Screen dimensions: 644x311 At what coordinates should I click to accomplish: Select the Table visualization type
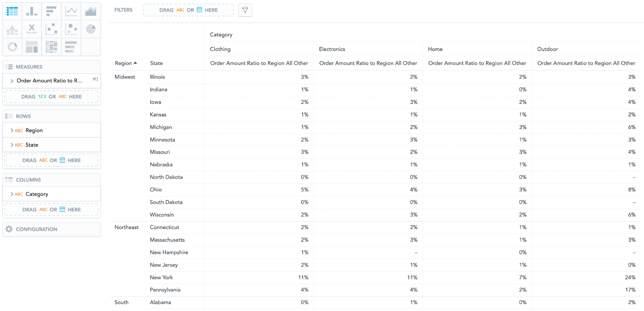pyautogui.click(x=12, y=11)
